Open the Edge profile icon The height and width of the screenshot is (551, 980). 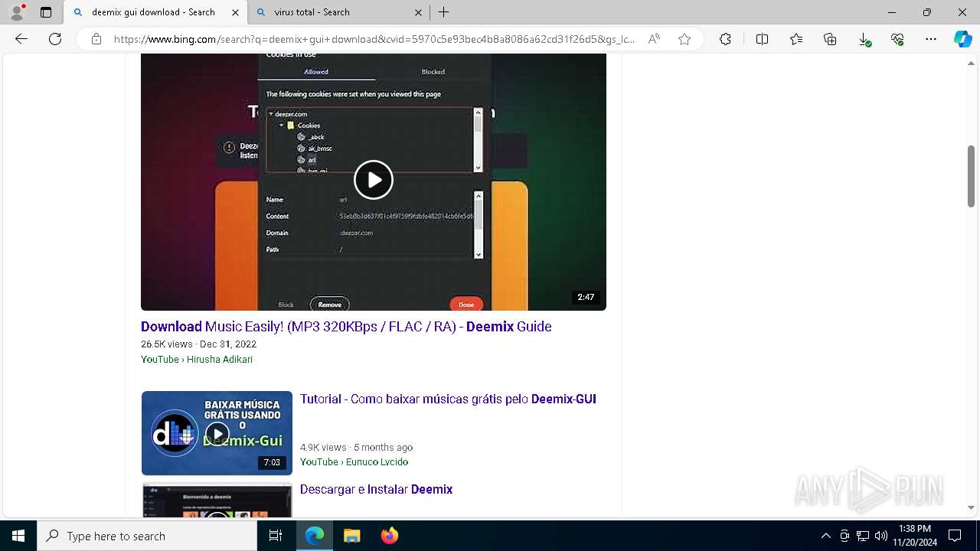[17, 12]
